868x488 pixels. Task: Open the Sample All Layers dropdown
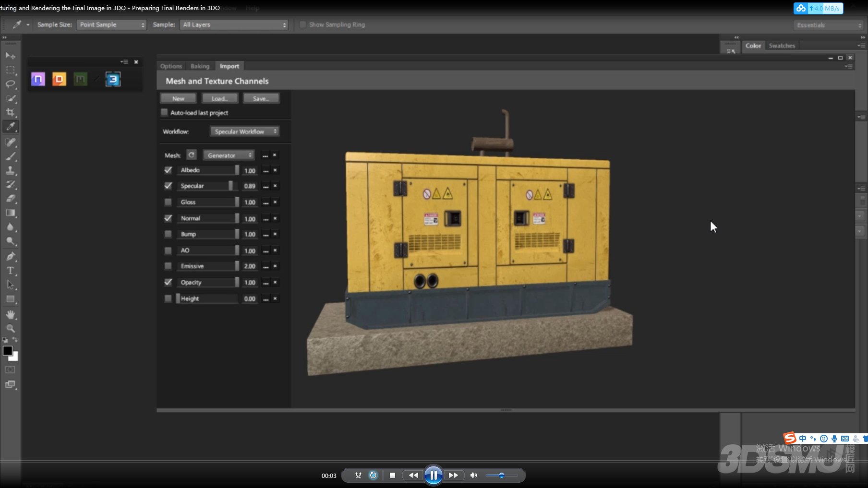pos(234,24)
